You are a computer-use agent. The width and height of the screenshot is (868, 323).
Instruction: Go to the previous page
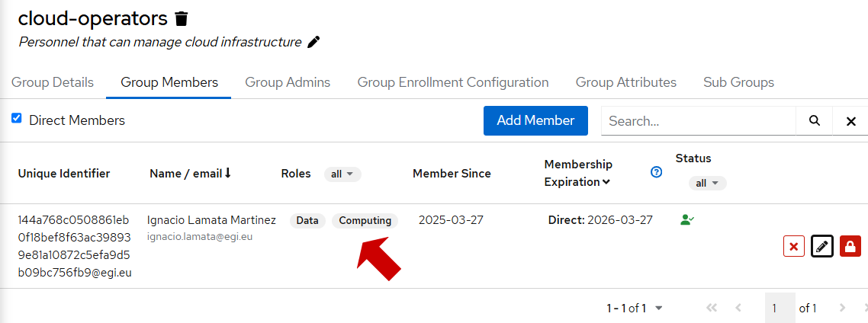[x=738, y=308]
